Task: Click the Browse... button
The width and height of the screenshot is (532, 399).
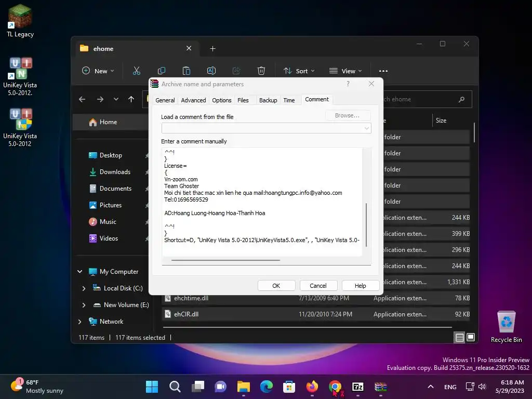Action: (348, 116)
